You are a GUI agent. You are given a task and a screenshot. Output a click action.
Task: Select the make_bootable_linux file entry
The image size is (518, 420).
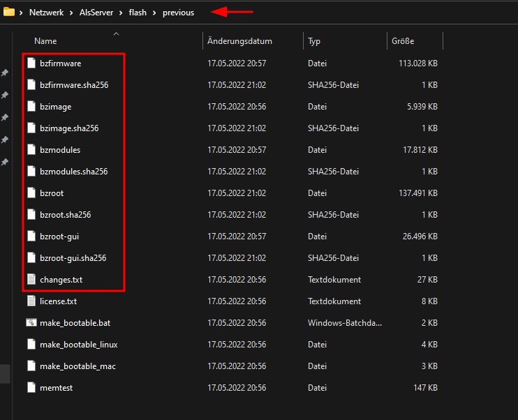pyautogui.click(x=79, y=345)
